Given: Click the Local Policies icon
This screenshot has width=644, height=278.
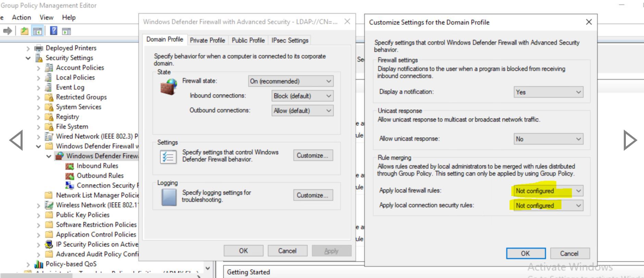Looking at the screenshot, I should [49, 77].
